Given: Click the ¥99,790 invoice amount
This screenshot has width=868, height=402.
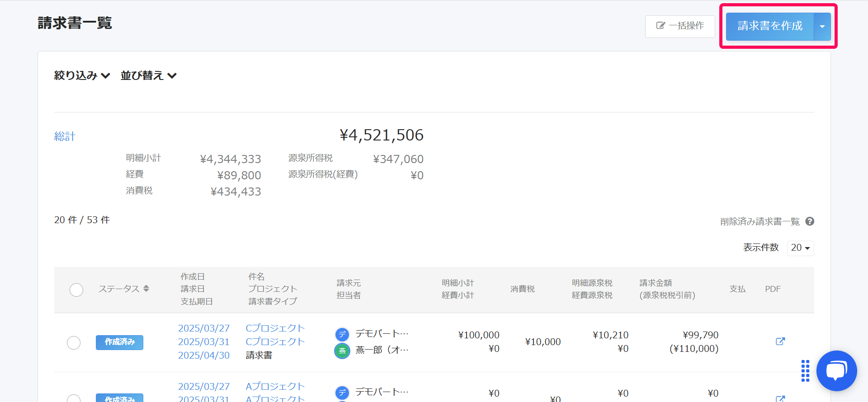Looking at the screenshot, I should pos(700,335).
